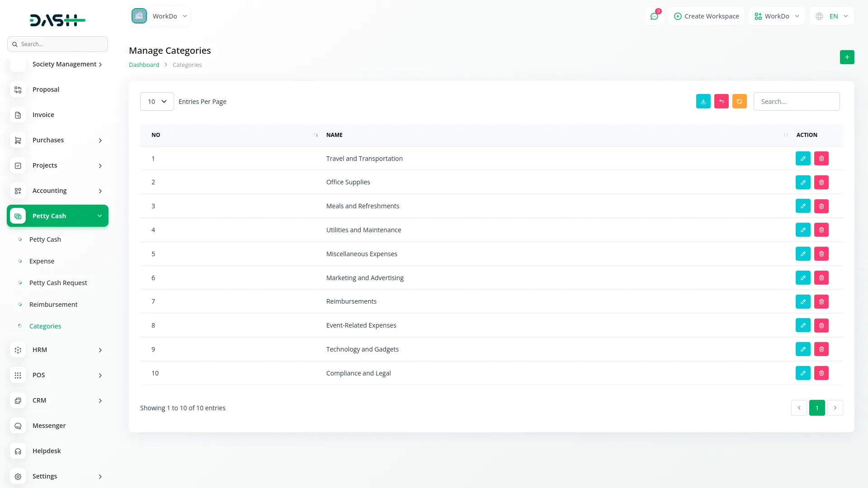Open the Reimbursement menu item
Screen dimensions: 868x488
click(x=53, y=304)
